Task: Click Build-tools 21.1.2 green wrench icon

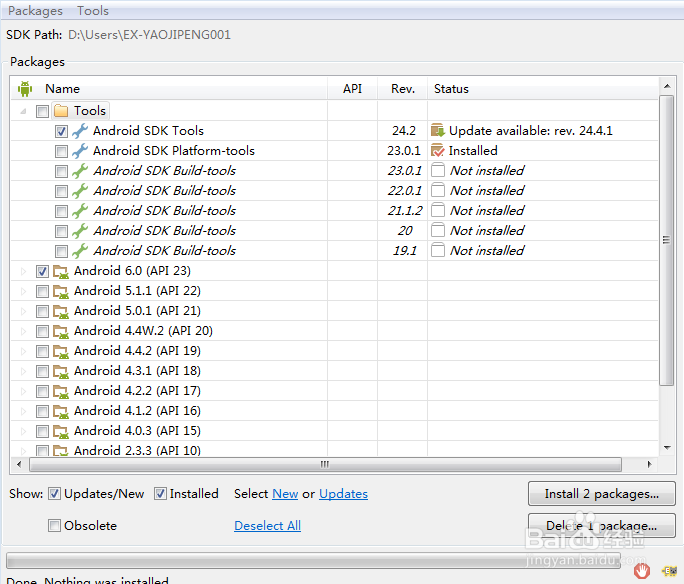Action: 80,211
